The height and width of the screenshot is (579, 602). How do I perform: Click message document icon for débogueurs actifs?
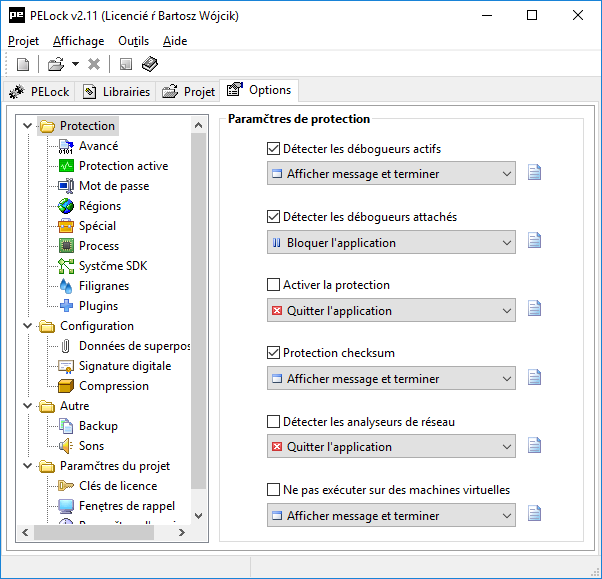[534, 172]
